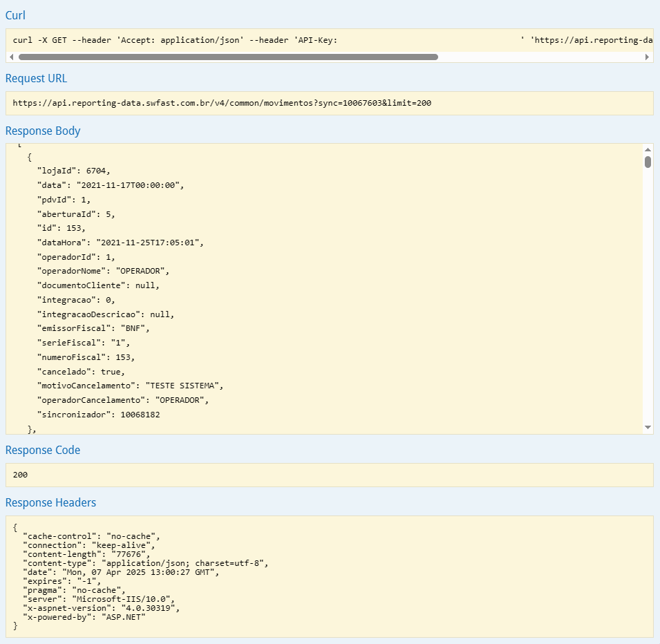Click the curl command text

332,40
